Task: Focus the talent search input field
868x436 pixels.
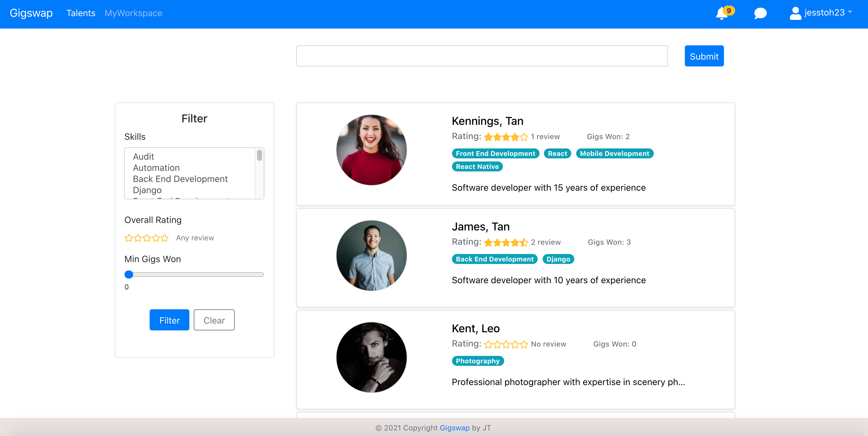Action: [481, 56]
